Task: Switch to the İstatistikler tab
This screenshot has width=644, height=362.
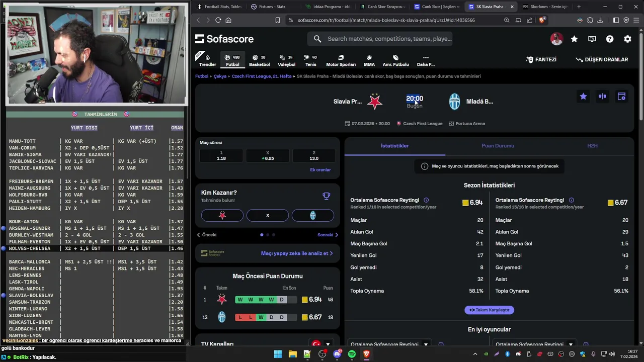Action: [395, 146]
